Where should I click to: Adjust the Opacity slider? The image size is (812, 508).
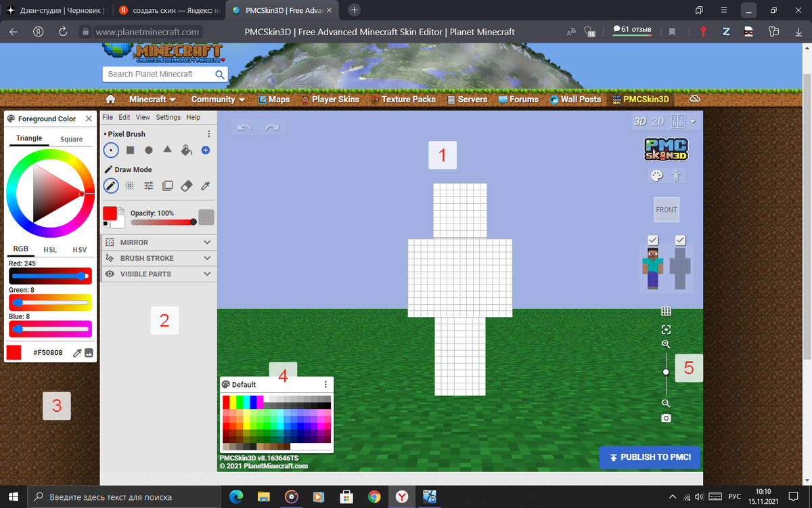click(163, 221)
